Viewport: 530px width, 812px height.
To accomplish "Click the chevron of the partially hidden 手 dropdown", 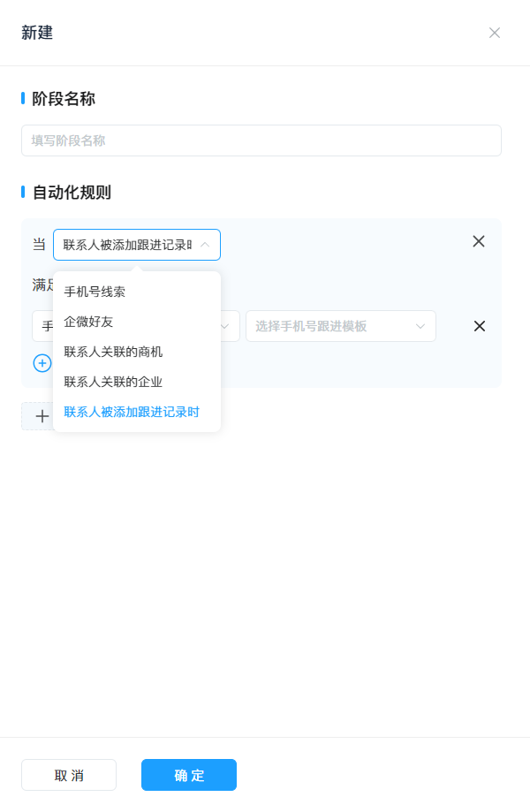I will coord(225,326).
